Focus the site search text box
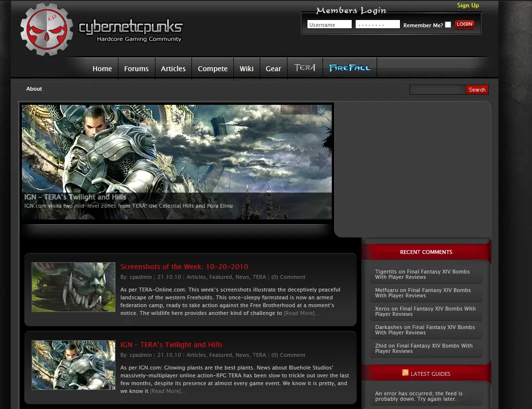This screenshot has width=532, height=409. [437, 90]
